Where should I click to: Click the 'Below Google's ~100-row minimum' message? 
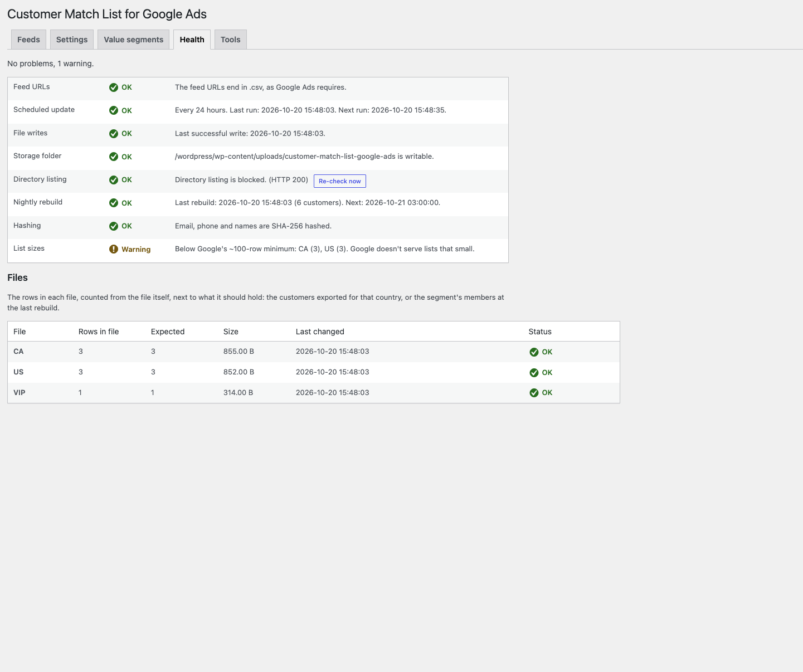click(x=325, y=249)
